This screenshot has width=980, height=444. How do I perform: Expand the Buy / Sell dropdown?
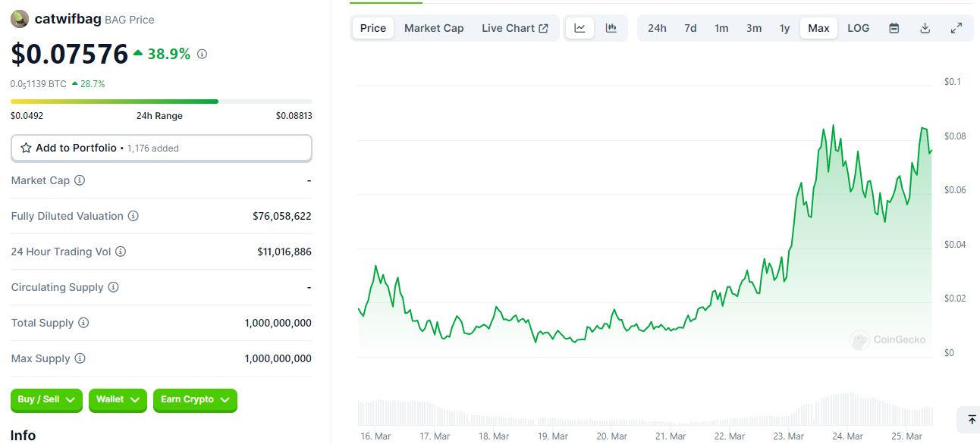click(46, 399)
